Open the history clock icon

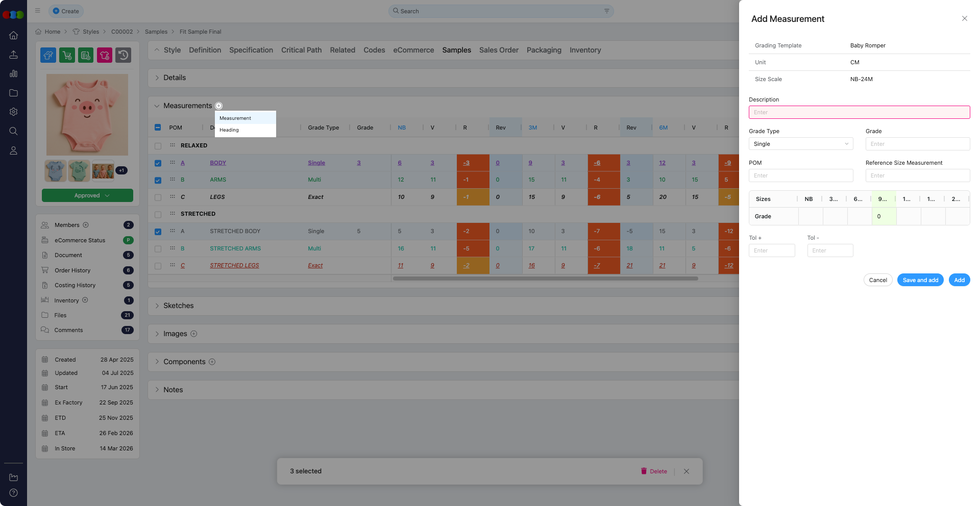click(123, 55)
